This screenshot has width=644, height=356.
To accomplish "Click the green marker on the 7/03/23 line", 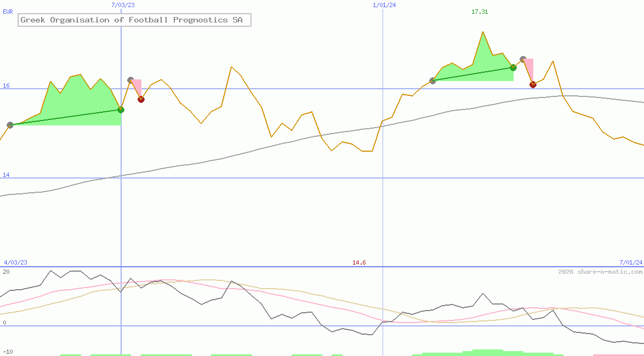I will point(121,110).
